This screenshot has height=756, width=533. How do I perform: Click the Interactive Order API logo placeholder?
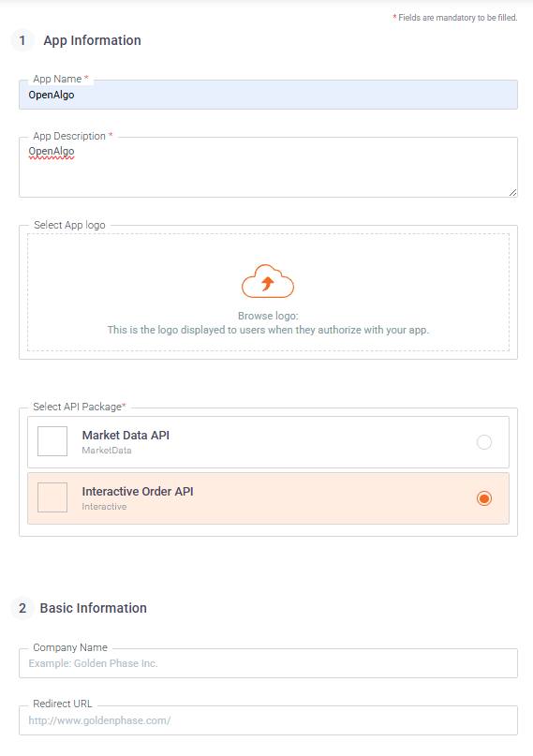pos(52,497)
